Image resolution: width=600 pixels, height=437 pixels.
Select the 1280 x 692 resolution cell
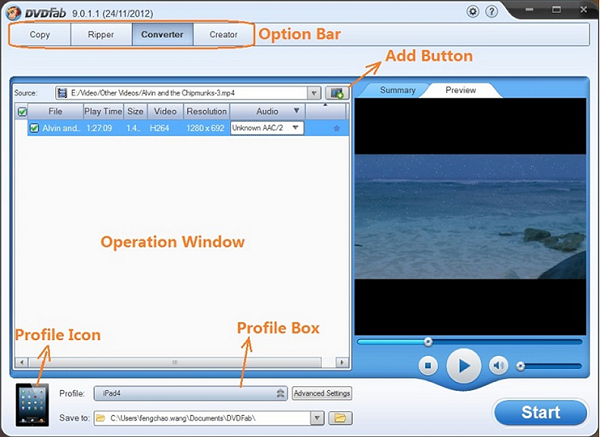[205, 128]
